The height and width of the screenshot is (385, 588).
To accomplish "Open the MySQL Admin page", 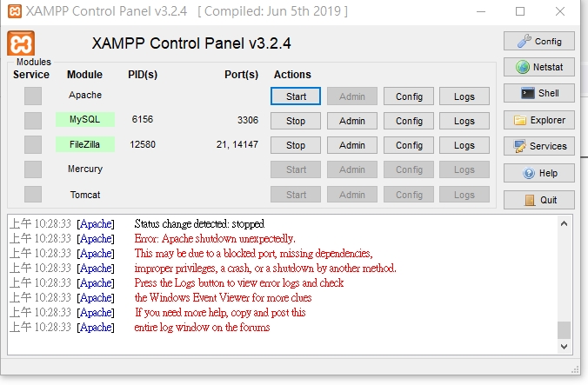I will tap(352, 121).
